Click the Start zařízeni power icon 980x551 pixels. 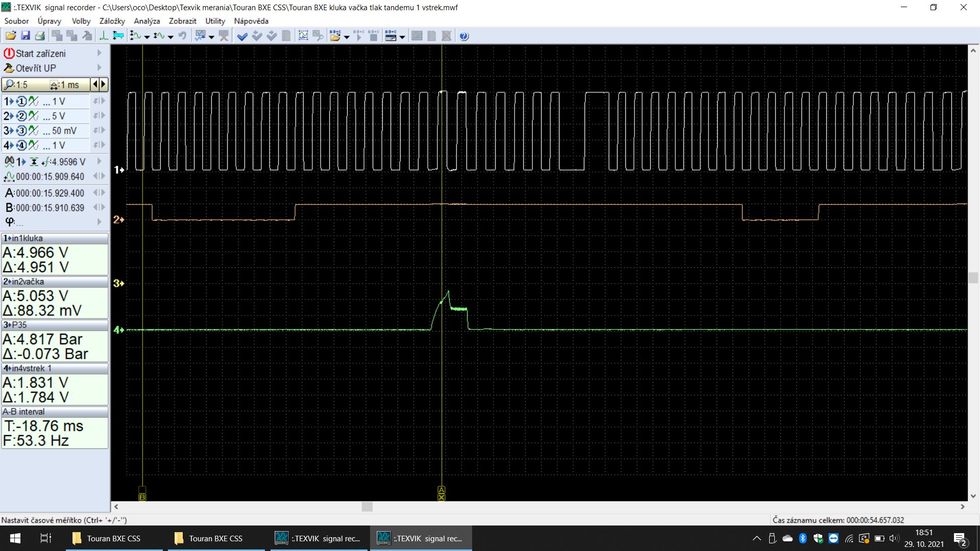9,53
